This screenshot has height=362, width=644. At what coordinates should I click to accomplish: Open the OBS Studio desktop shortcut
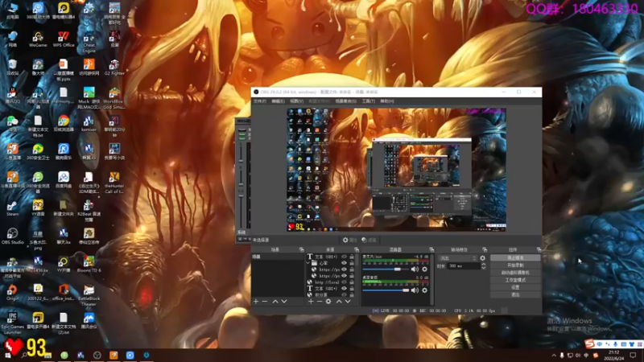point(12,237)
